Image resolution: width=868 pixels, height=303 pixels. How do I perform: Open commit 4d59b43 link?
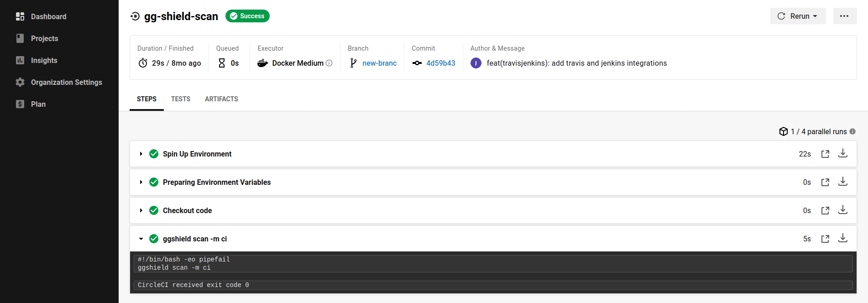click(441, 63)
